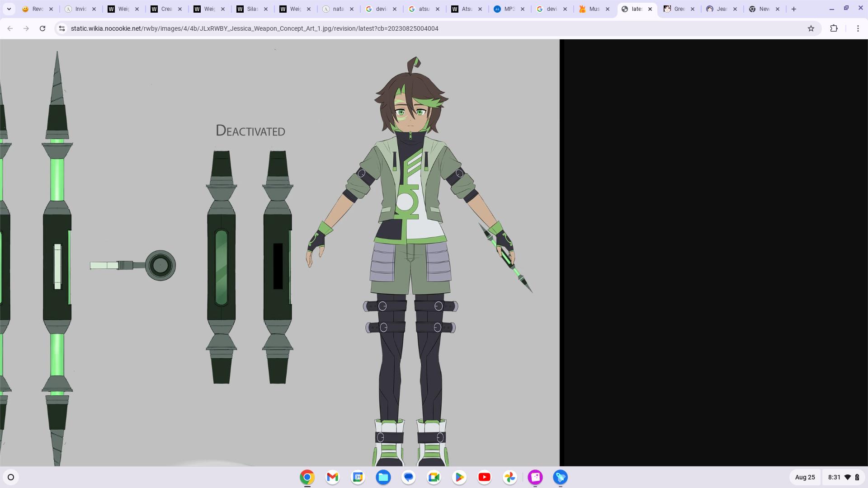Bookmark this page with the star icon

811,28
